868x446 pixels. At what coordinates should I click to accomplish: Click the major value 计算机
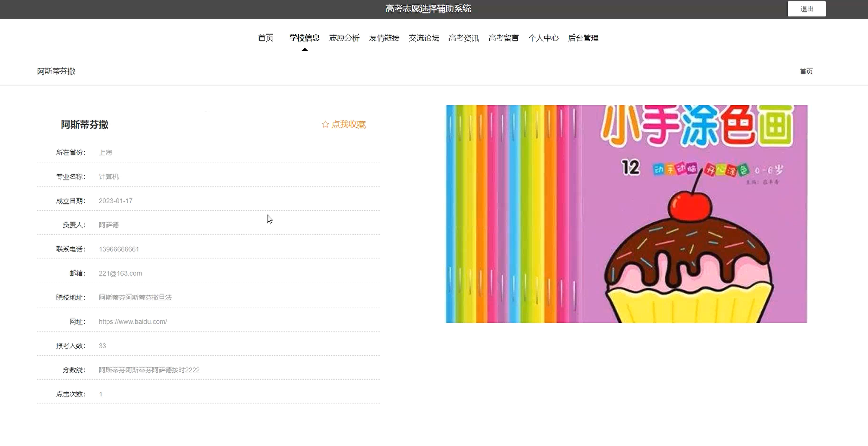coord(109,176)
